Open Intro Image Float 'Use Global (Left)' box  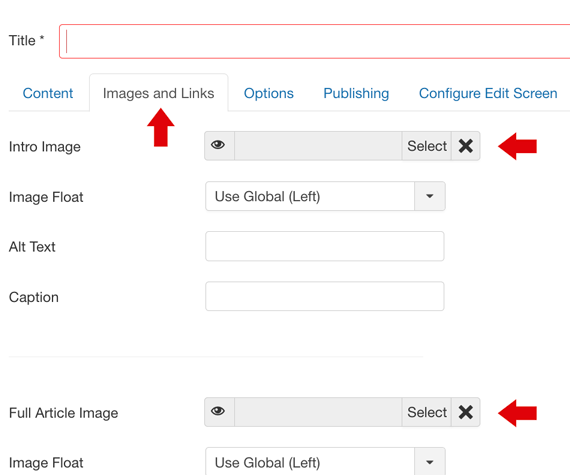[310, 196]
